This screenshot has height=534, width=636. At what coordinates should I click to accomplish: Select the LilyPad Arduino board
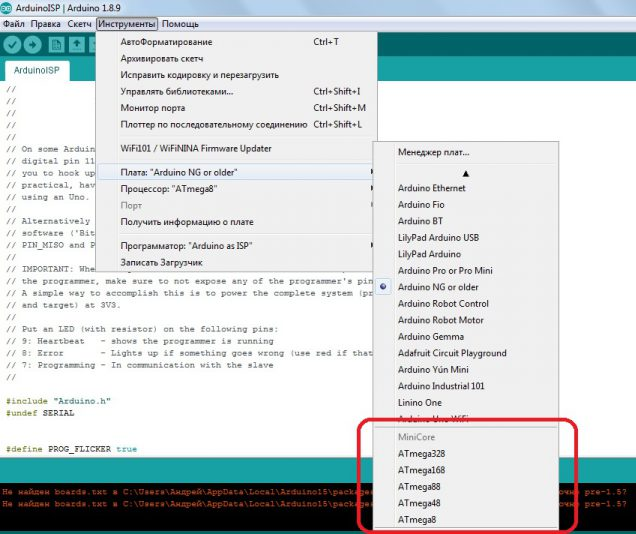tap(466, 254)
